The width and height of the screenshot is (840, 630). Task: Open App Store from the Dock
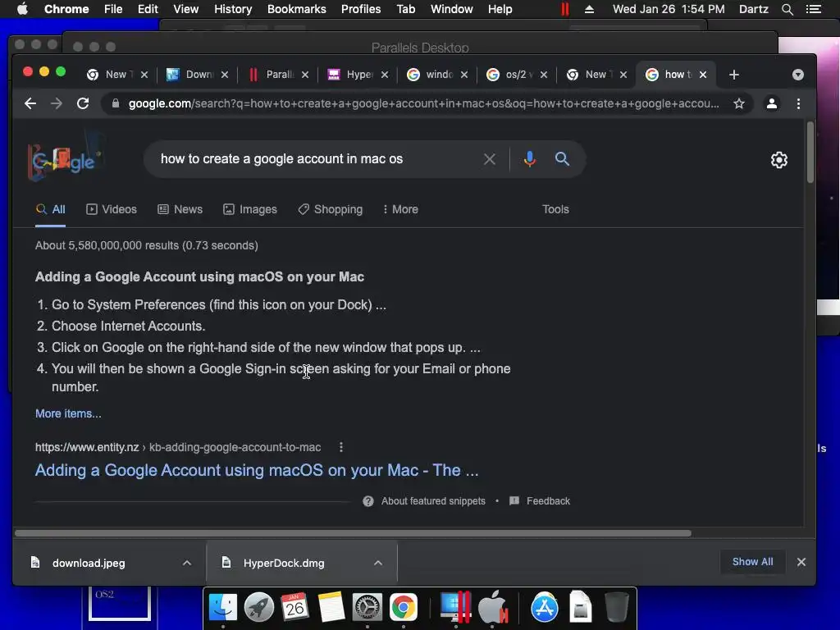pyautogui.click(x=545, y=608)
